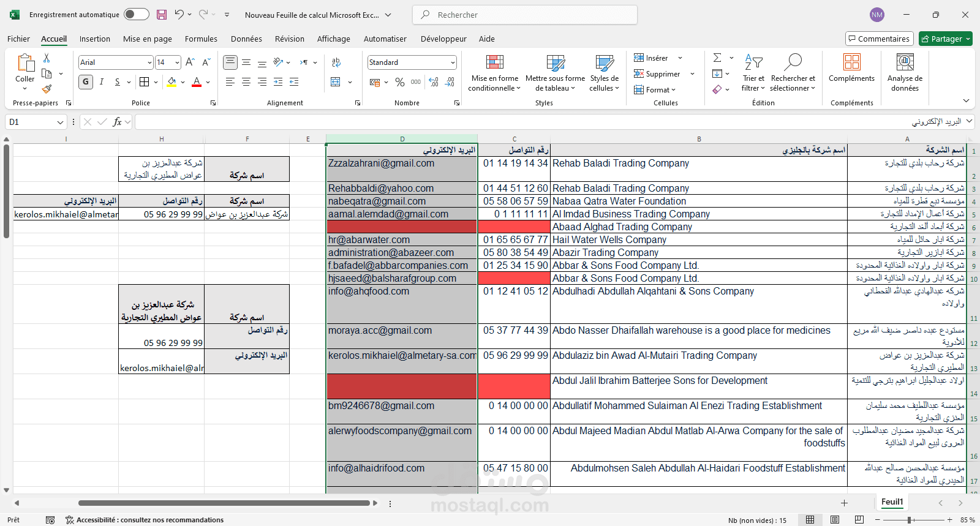Open Trier et filtrer dropdown
Viewport: 980px width, 526px height.
click(x=753, y=73)
